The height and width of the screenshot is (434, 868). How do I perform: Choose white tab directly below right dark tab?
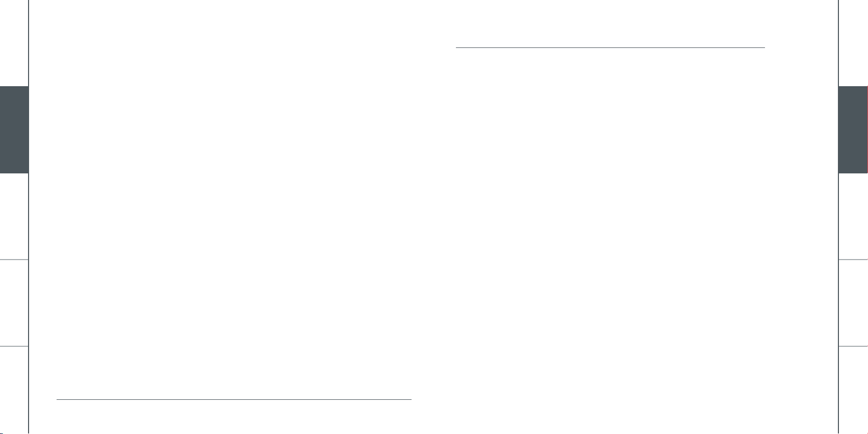[x=853, y=217]
